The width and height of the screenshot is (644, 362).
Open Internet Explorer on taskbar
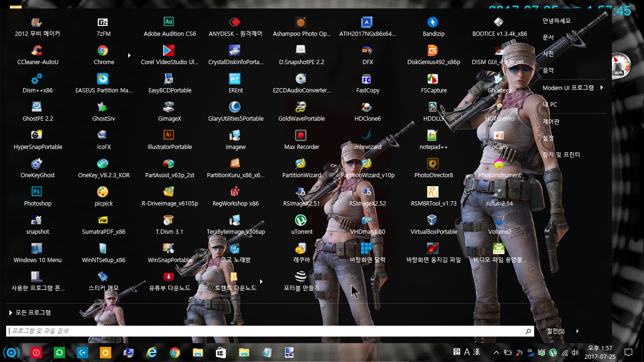tap(152, 352)
